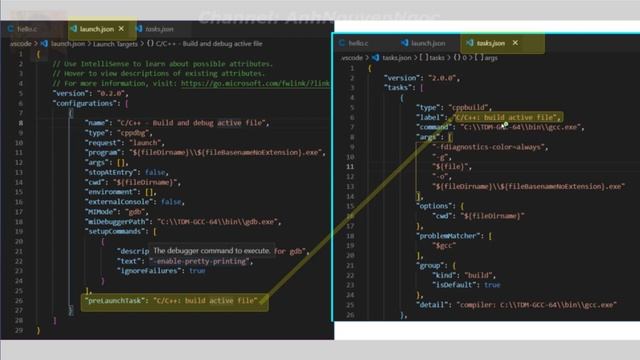Click "name" line in launch.json

[x=177, y=123]
